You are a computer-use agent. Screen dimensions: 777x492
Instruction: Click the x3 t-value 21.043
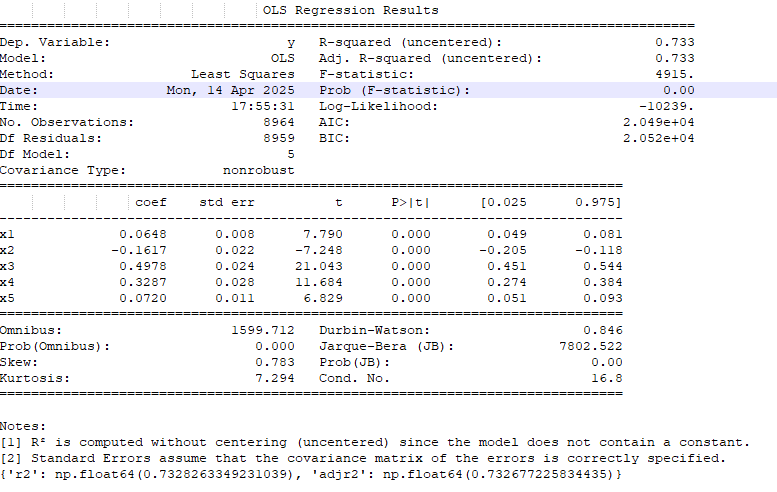[319, 266]
